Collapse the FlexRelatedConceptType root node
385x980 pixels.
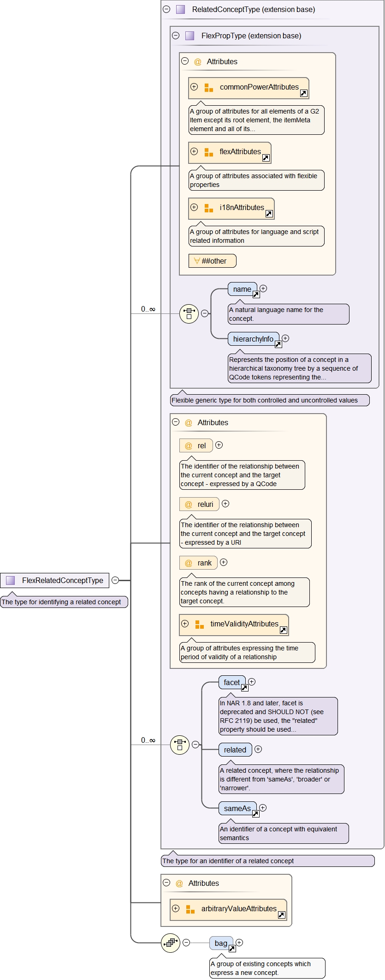[x=115, y=580]
